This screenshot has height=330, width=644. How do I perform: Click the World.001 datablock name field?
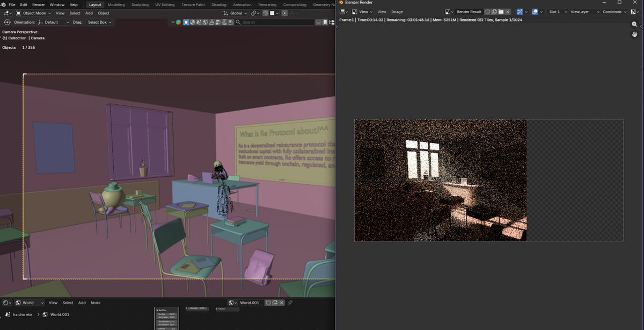[x=252, y=303]
